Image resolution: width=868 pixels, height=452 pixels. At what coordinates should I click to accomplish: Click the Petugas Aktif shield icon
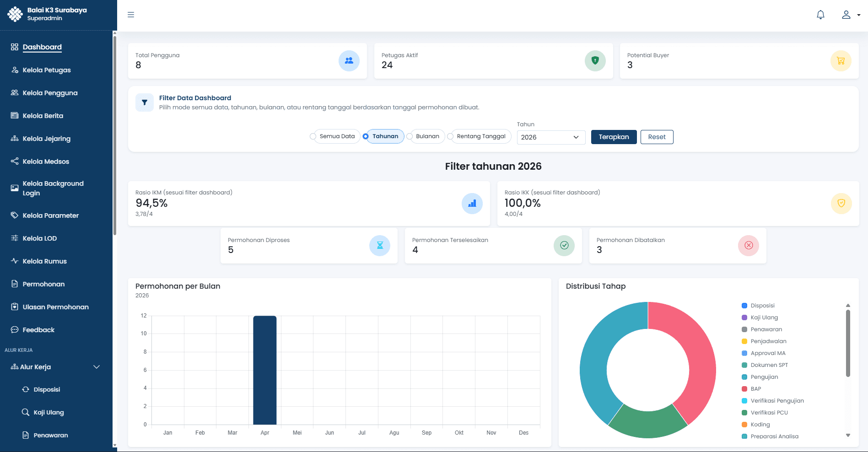point(595,60)
